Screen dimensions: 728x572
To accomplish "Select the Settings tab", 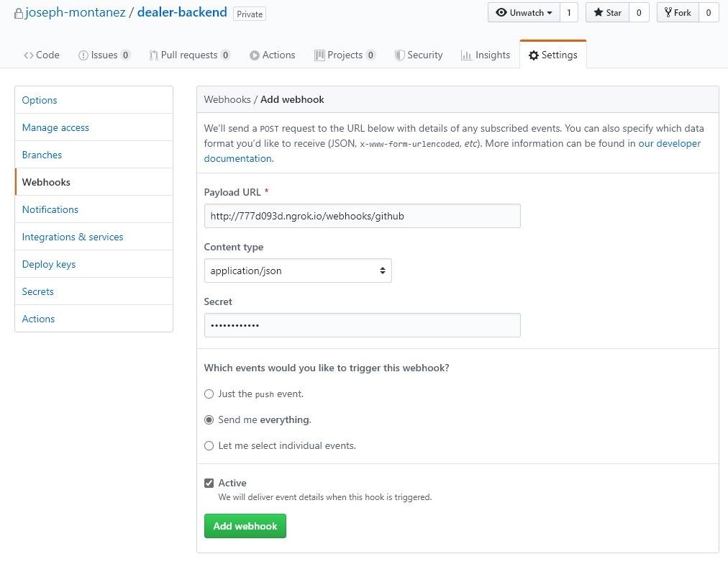I will click(553, 55).
